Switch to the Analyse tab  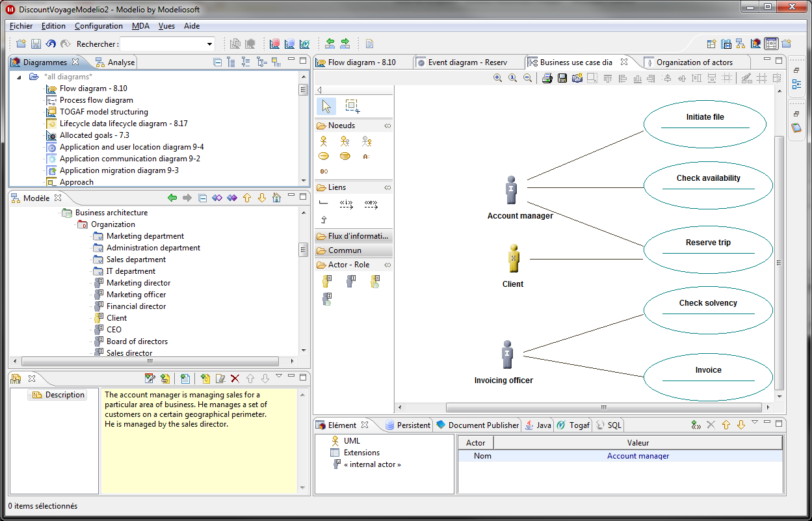tap(115, 62)
